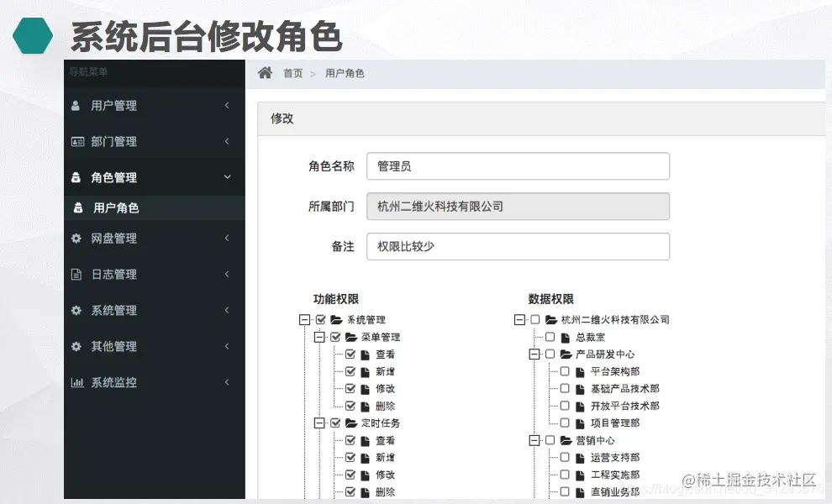Check the 营销中心 checkbox

550,440
